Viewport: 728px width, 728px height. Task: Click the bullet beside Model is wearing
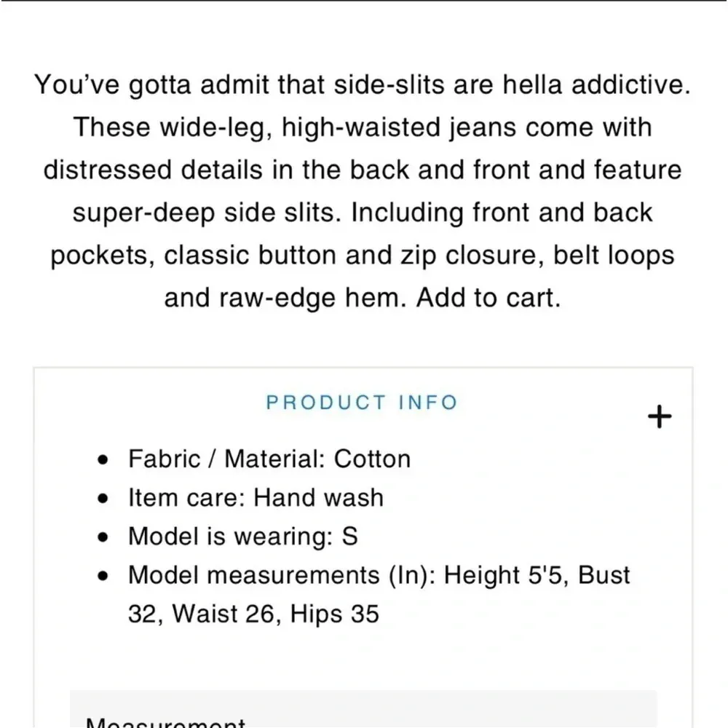pyautogui.click(x=103, y=538)
